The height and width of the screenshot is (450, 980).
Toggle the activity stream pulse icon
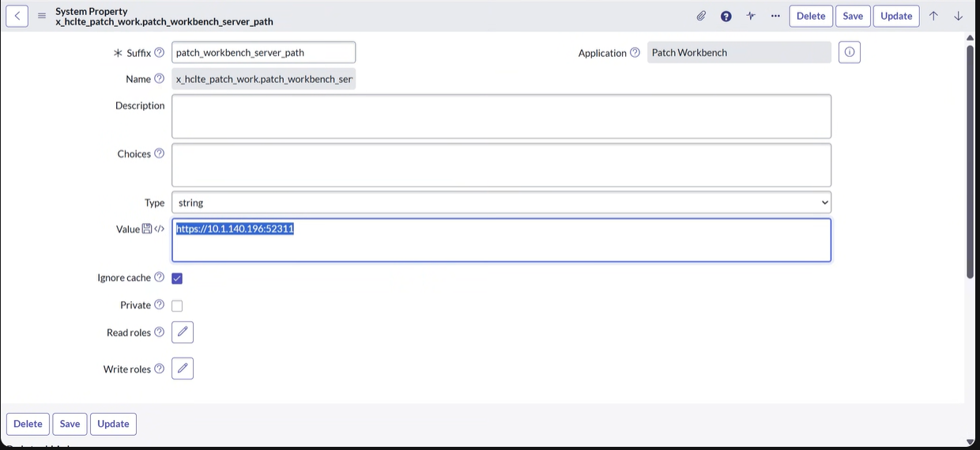(750, 16)
